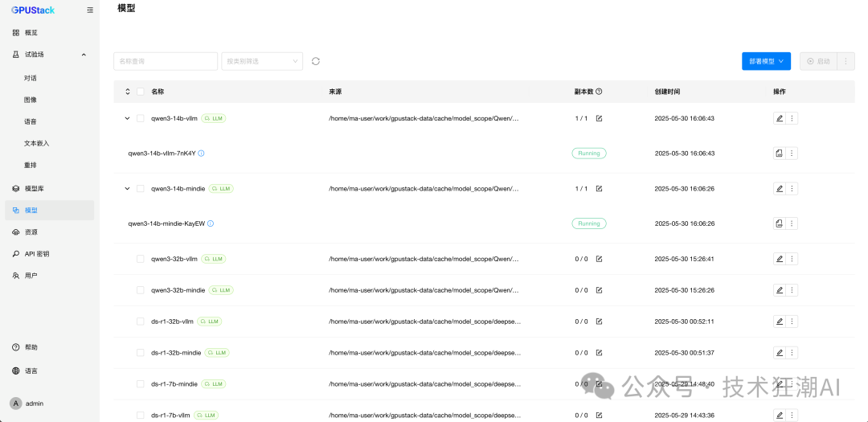
Task: Check the qwen3-14b-vllm row checkbox
Action: point(140,118)
